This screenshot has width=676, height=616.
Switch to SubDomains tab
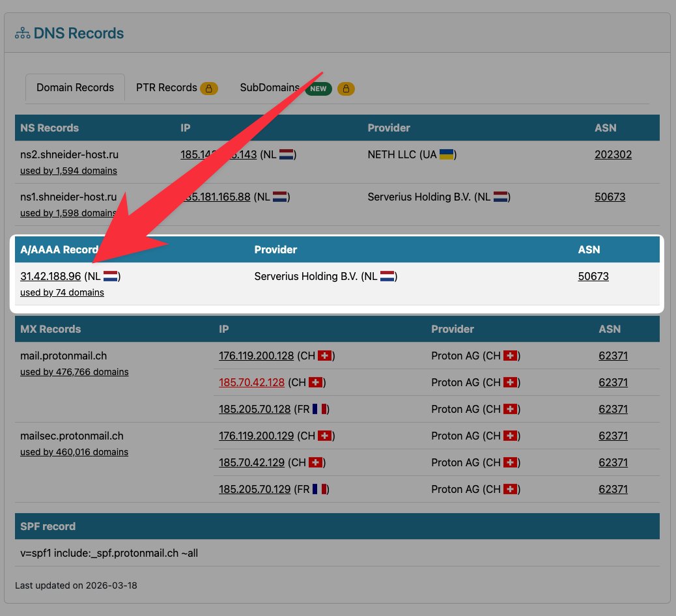point(270,87)
